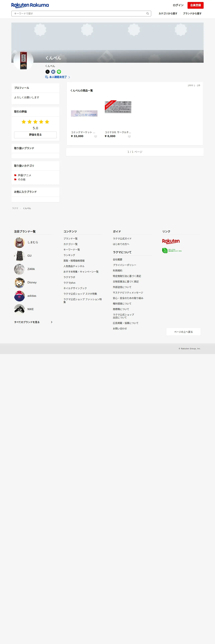The width and height of the screenshot is (215, 644).
Task: Click chevron beside すべてのブランドを見る
Action: [52, 322]
